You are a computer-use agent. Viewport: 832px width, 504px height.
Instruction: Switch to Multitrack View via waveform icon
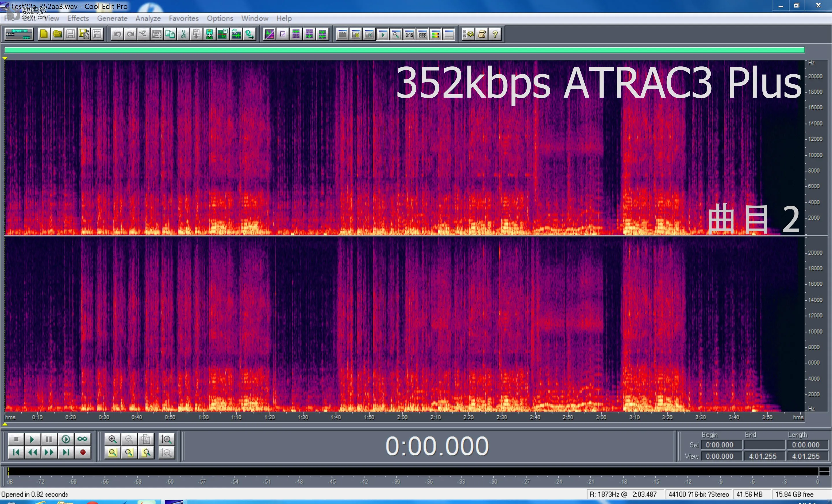click(x=19, y=34)
